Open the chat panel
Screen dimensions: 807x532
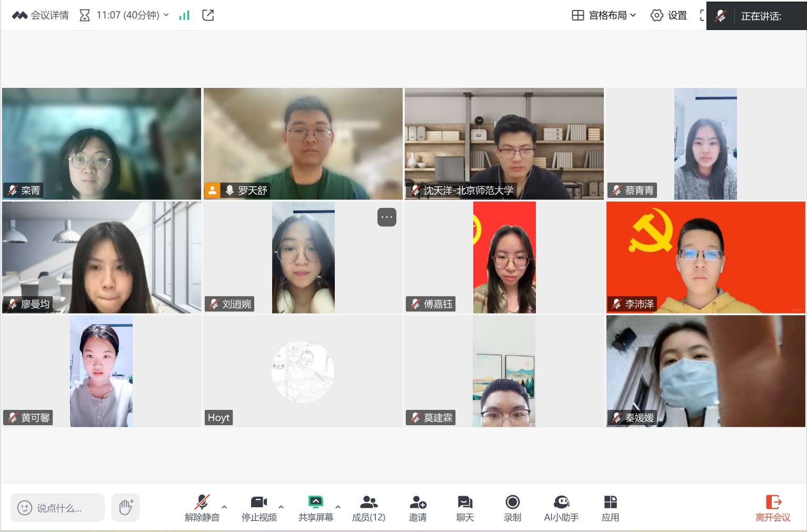(x=465, y=508)
